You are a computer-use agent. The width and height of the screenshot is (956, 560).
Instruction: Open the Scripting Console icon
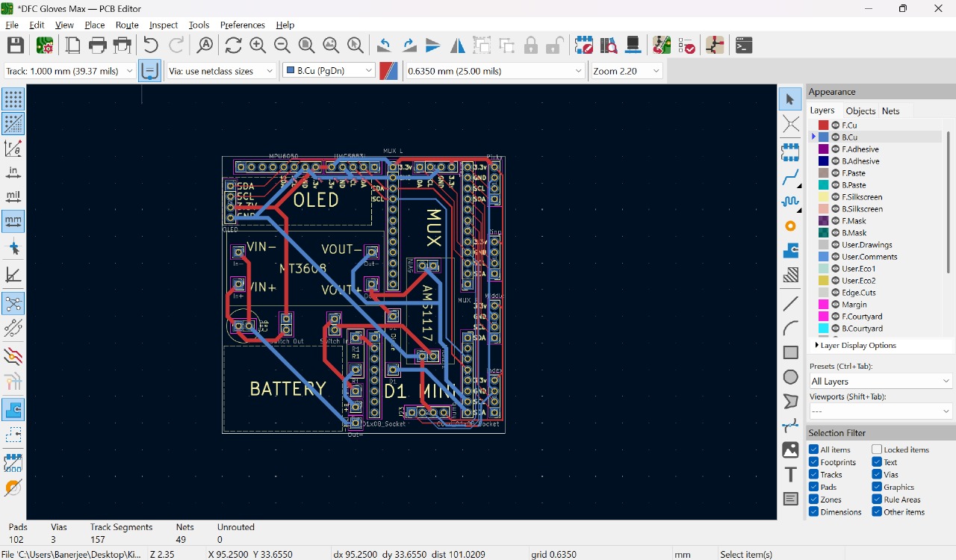(x=743, y=46)
